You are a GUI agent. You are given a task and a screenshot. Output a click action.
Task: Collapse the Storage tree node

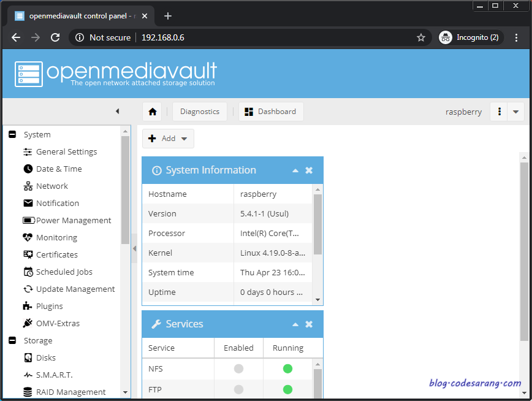pos(12,340)
